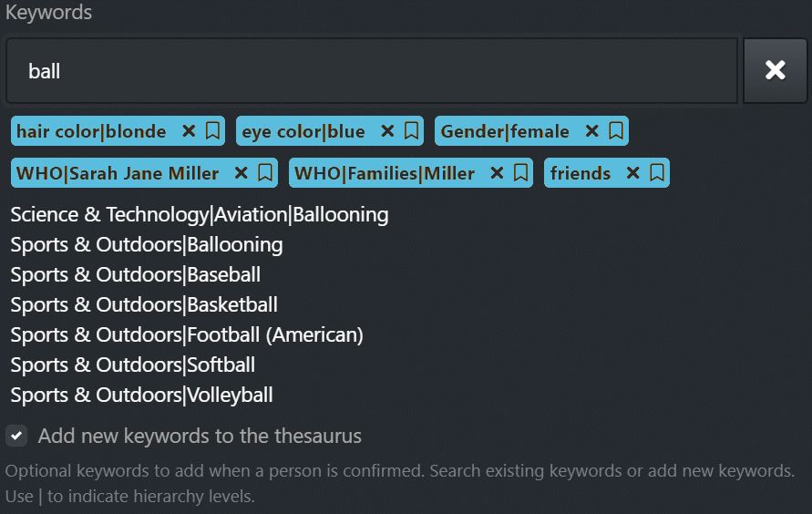Image resolution: width=812 pixels, height=514 pixels.
Task: Remove the 'Gender|female' keyword tag
Action: [591, 131]
